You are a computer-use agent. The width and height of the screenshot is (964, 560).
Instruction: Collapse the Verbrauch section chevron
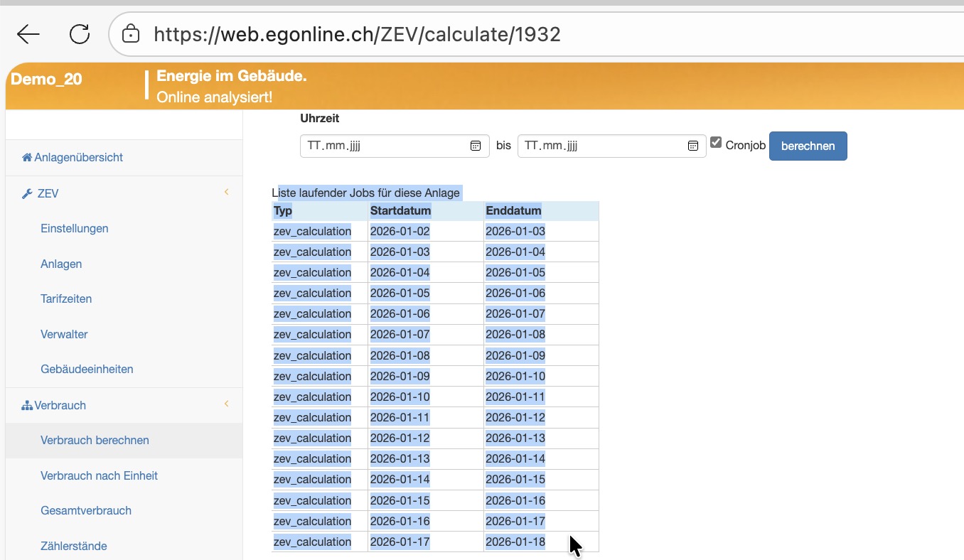tap(227, 404)
